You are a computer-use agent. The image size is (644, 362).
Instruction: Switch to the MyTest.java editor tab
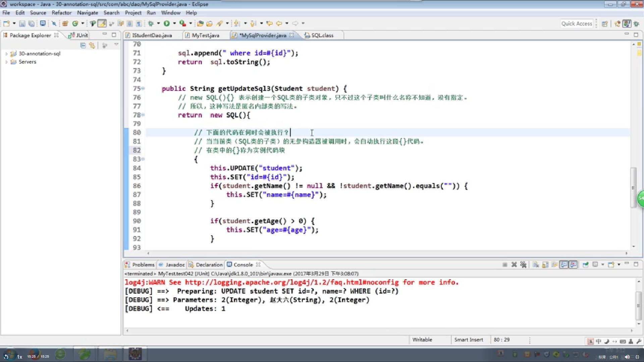[x=205, y=35]
